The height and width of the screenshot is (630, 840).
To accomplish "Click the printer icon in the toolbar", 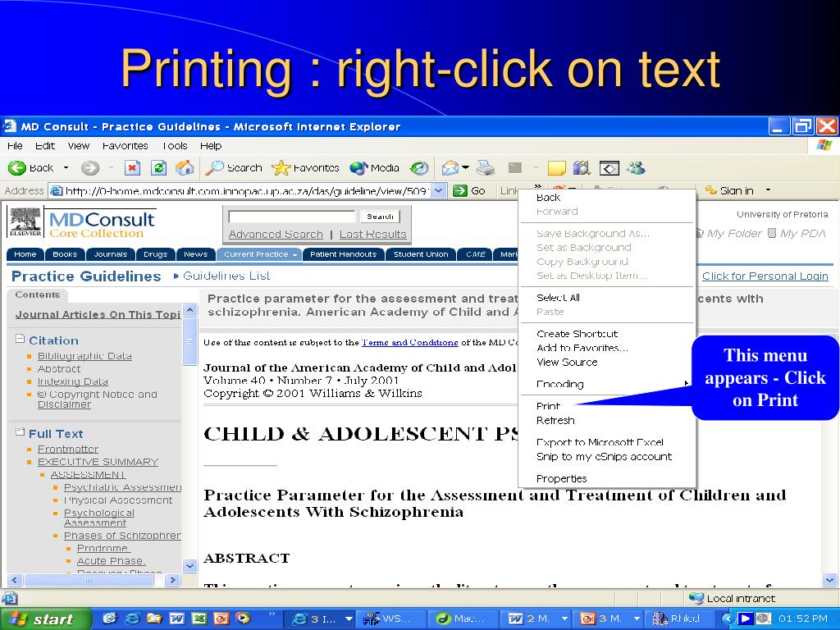I will point(486,168).
